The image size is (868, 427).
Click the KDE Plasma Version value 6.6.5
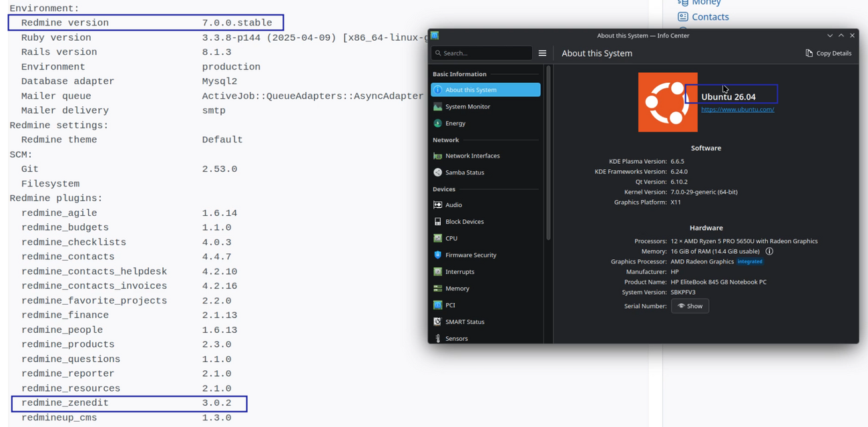[x=677, y=161]
